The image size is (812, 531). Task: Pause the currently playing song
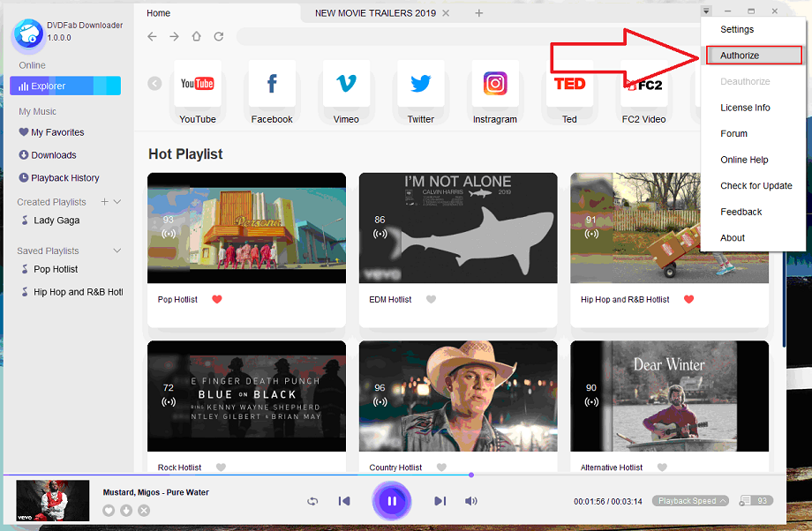coord(392,501)
